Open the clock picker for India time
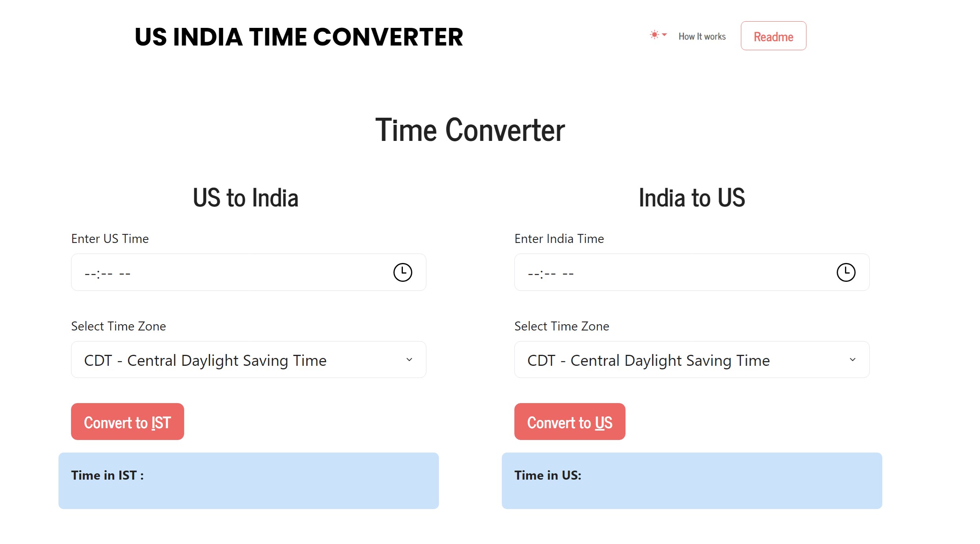Image resolution: width=980 pixels, height=544 pixels. (846, 272)
